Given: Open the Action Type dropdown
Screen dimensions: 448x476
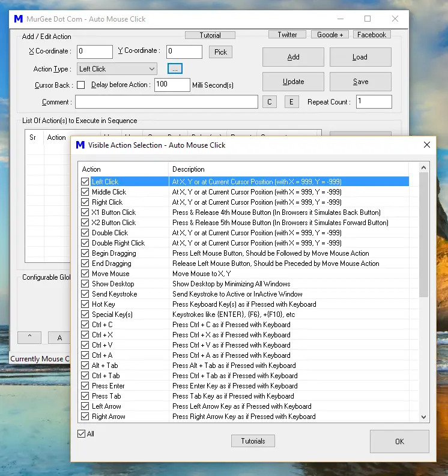Looking at the screenshot, I should pos(117,69).
